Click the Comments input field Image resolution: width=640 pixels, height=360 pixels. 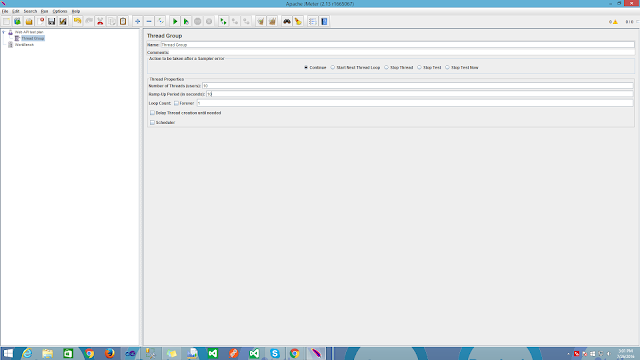(x=402, y=52)
